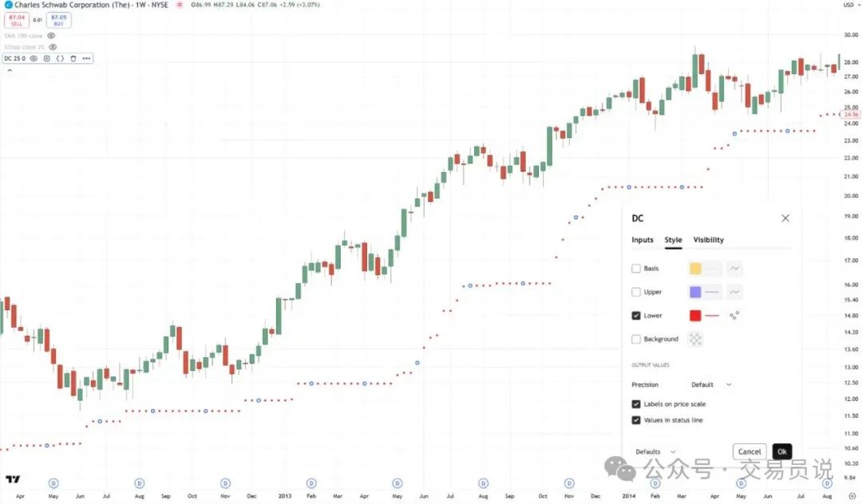
Task: Open DC source code braces icon
Action: click(x=60, y=58)
